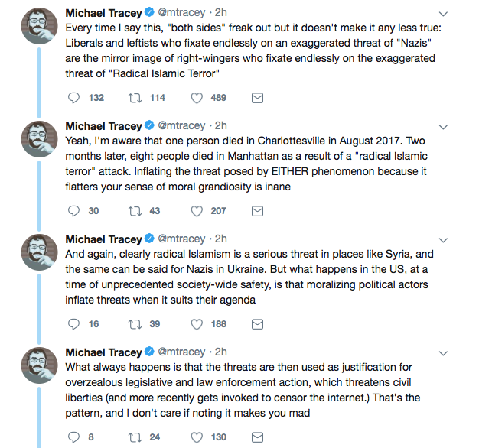This screenshot has width=479, height=448.
Task: Like the tweet with 188 likes
Action: pyautogui.click(x=197, y=323)
